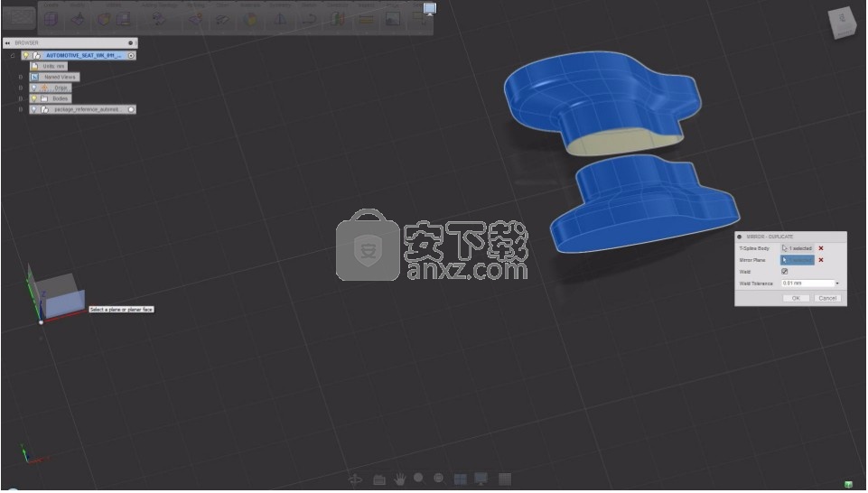Collapse the AUTOMOTIVE_SEAT root node
868x493 pixels.
(x=13, y=55)
